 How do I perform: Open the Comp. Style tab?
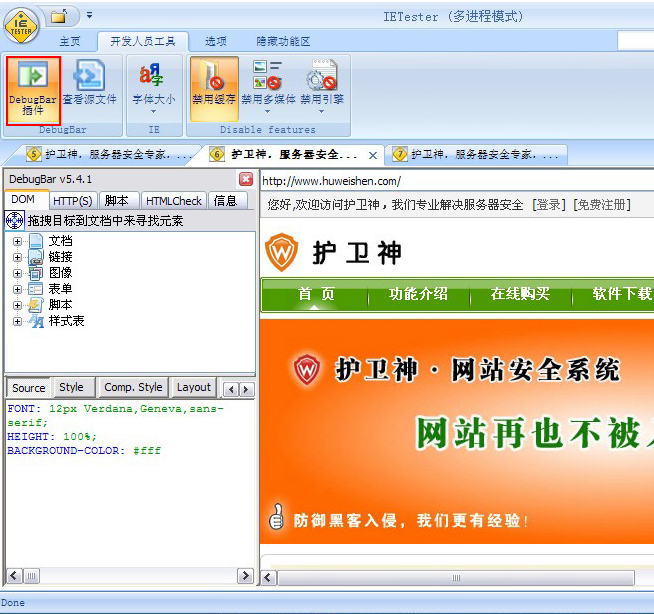coord(133,388)
